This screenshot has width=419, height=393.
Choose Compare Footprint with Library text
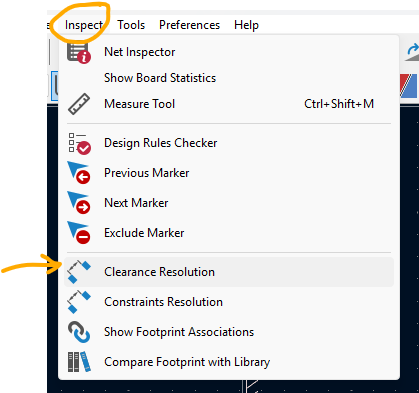coord(187,362)
